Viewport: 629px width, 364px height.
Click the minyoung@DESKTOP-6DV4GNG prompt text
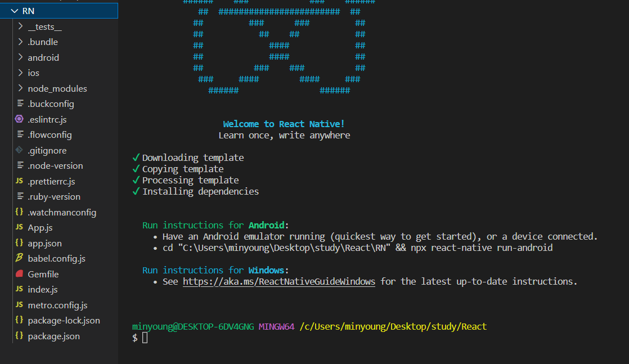(x=193, y=327)
